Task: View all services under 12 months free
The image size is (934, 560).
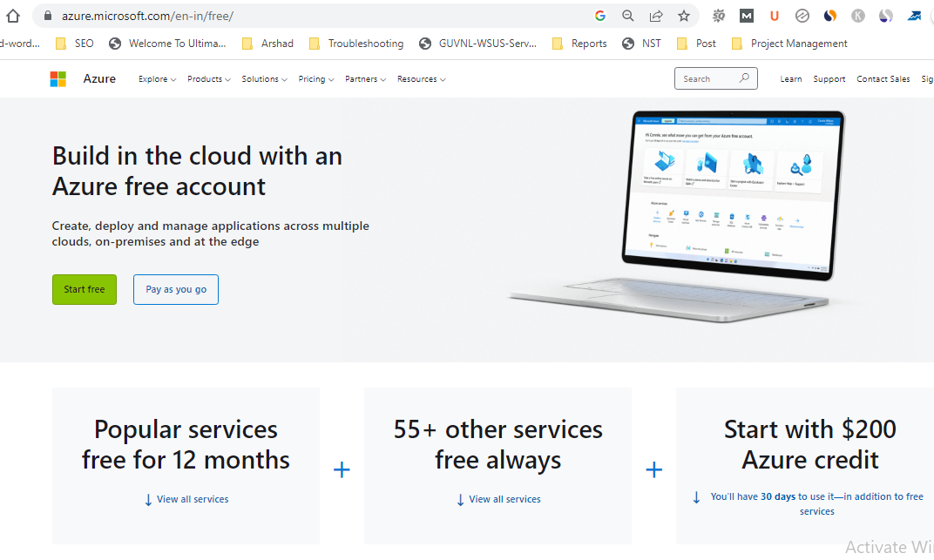Action: point(186,499)
